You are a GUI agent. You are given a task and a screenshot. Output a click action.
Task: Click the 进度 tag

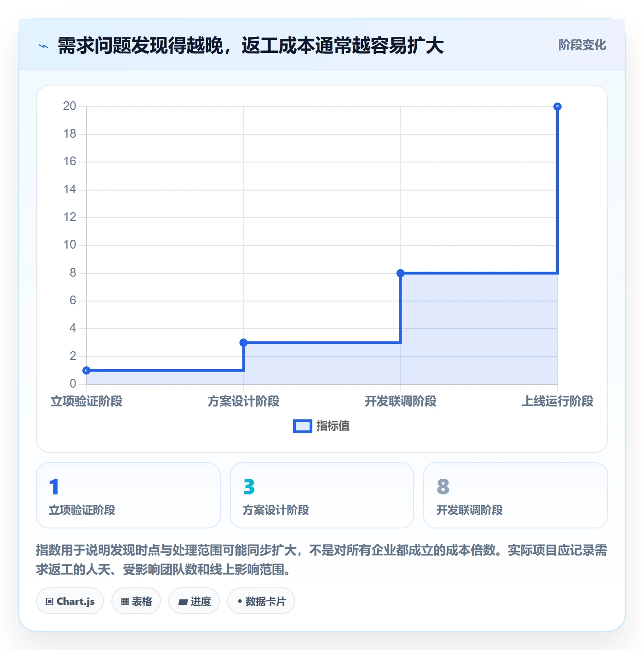pos(194,601)
